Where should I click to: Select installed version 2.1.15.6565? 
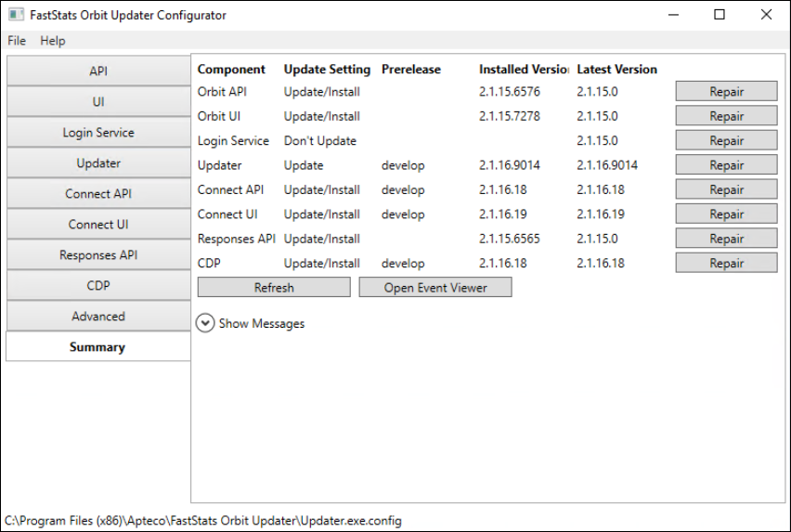click(x=510, y=239)
